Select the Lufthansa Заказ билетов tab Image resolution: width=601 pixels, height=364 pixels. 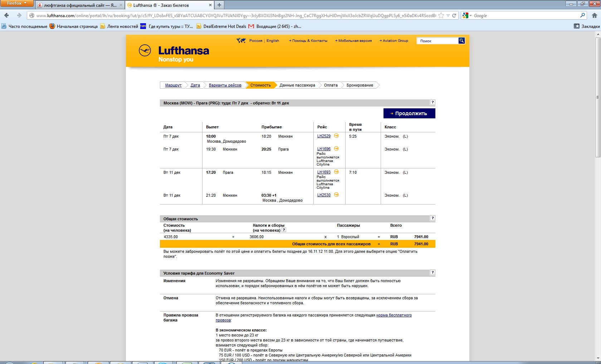click(x=169, y=5)
